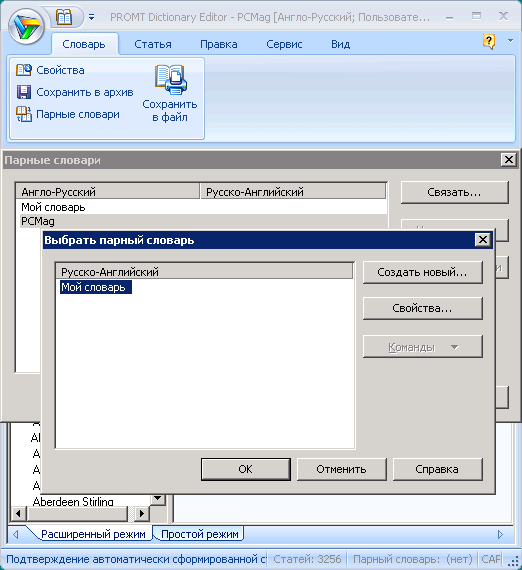This screenshot has width=522, height=570.
Task: Click the tab strip left navigation arrow
Action: 16,534
